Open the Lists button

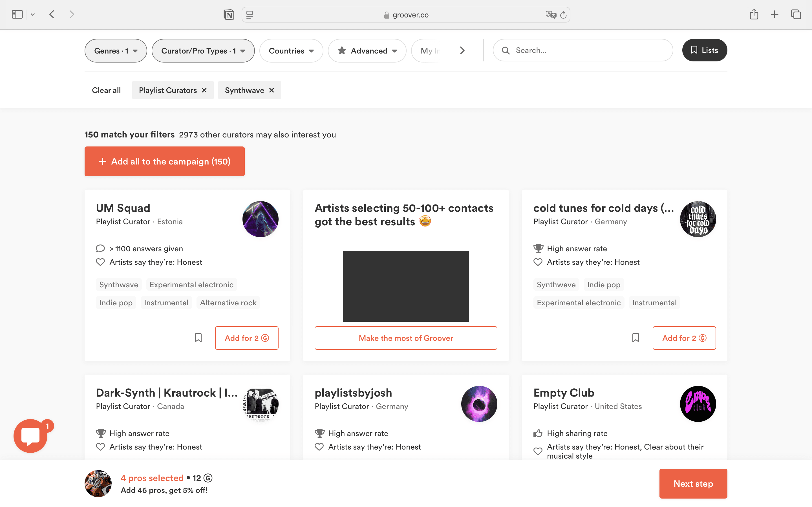click(x=704, y=50)
